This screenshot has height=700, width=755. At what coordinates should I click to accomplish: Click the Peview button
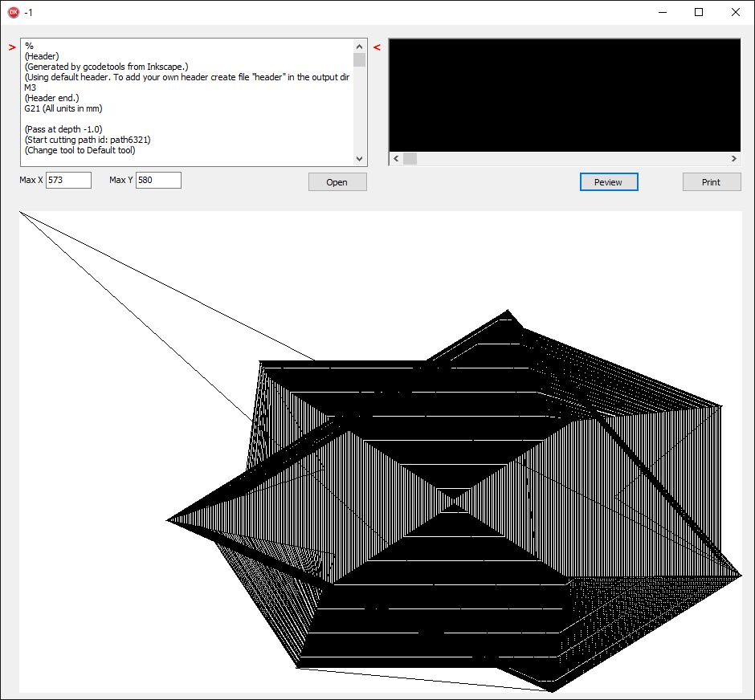[x=608, y=182]
